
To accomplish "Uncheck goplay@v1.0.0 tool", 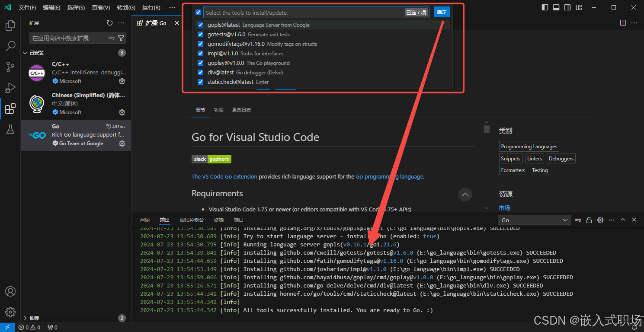I will pos(200,63).
